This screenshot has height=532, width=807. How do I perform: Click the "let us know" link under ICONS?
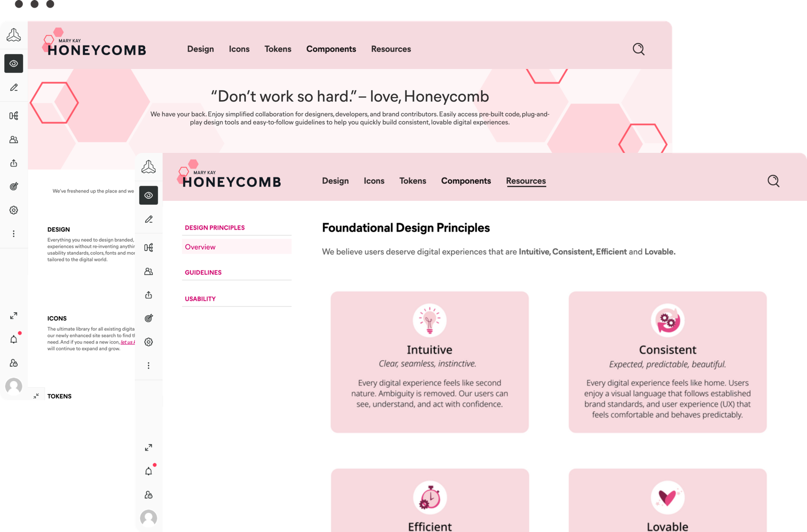click(x=128, y=342)
